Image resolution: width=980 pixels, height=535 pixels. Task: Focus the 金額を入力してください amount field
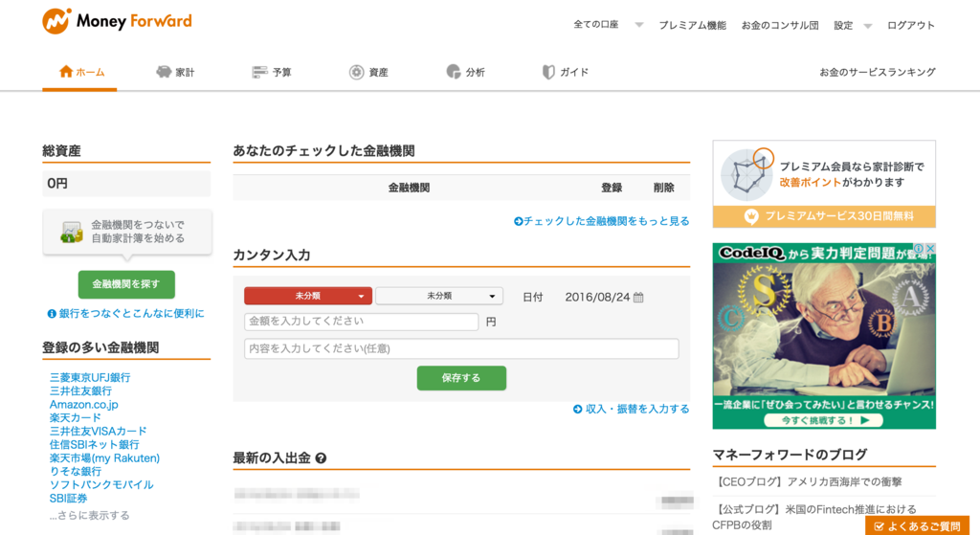pos(361,322)
